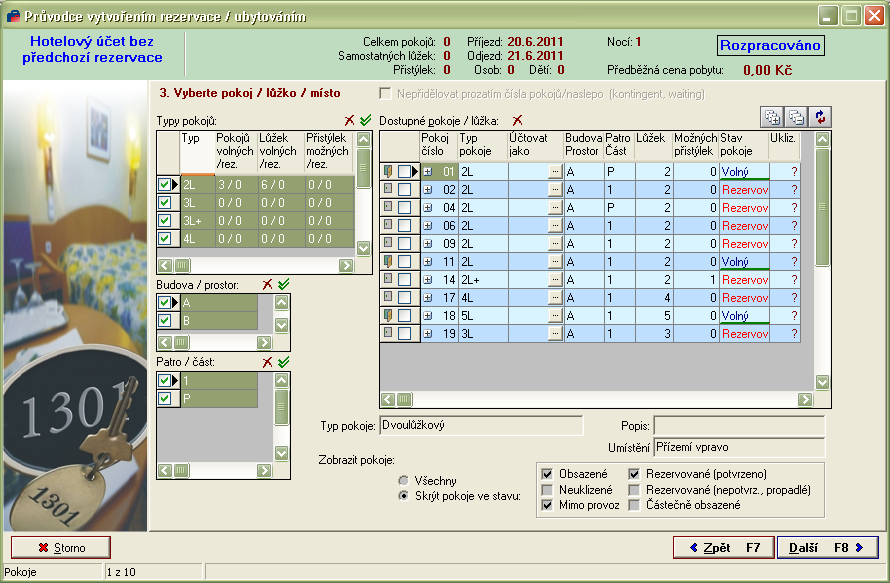Click 'Pokoj číslo' column header
The image size is (890, 583).
(438, 145)
